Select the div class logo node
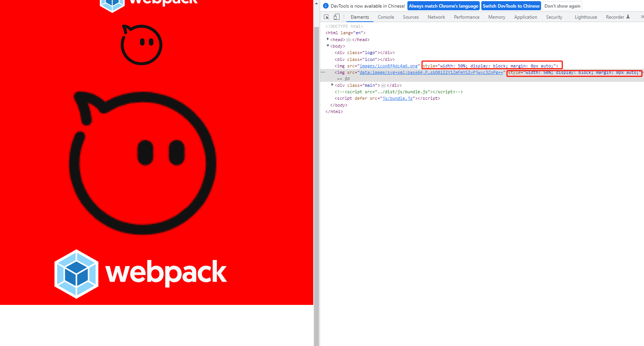644x346 pixels. pyautogui.click(x=365, y=53)
